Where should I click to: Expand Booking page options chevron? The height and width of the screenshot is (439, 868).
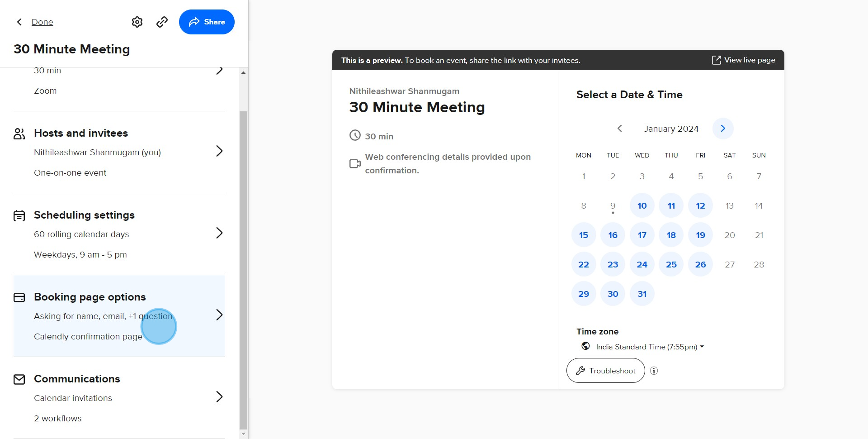[219, 315]
